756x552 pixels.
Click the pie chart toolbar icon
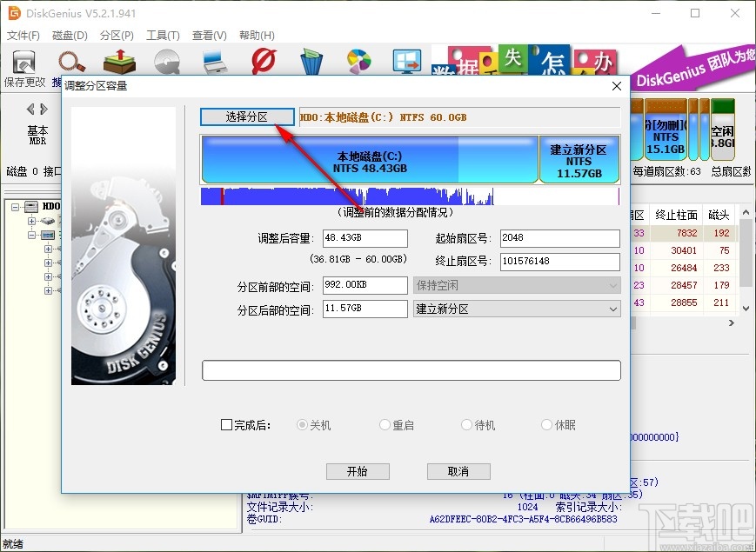tap(358, 63)
